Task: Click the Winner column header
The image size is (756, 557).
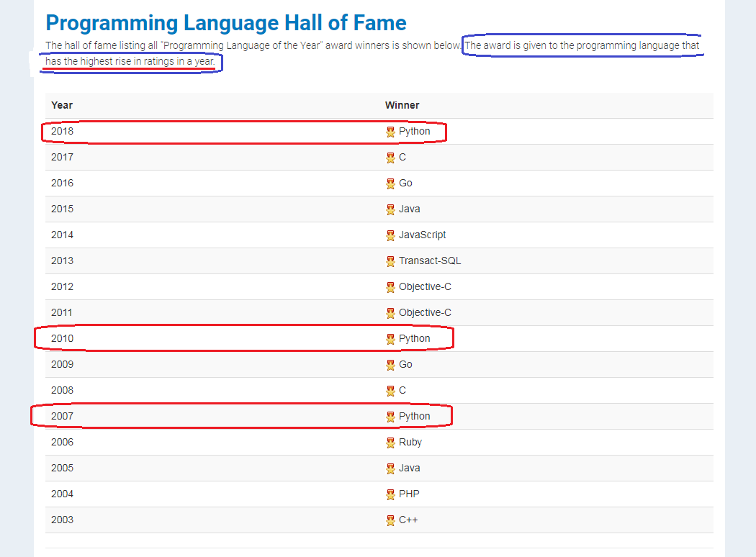Action: tap(402, 105)
